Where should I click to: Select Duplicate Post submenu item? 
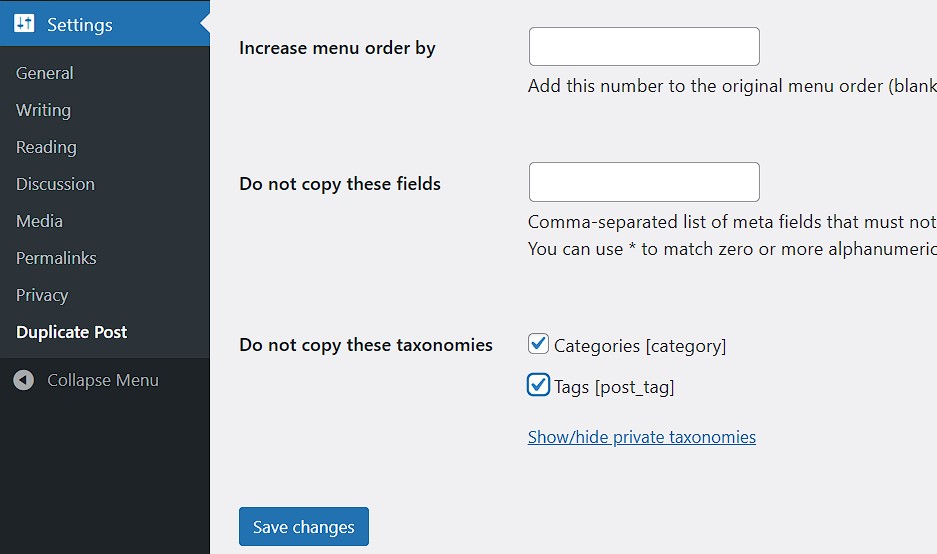tap(72, 332)
